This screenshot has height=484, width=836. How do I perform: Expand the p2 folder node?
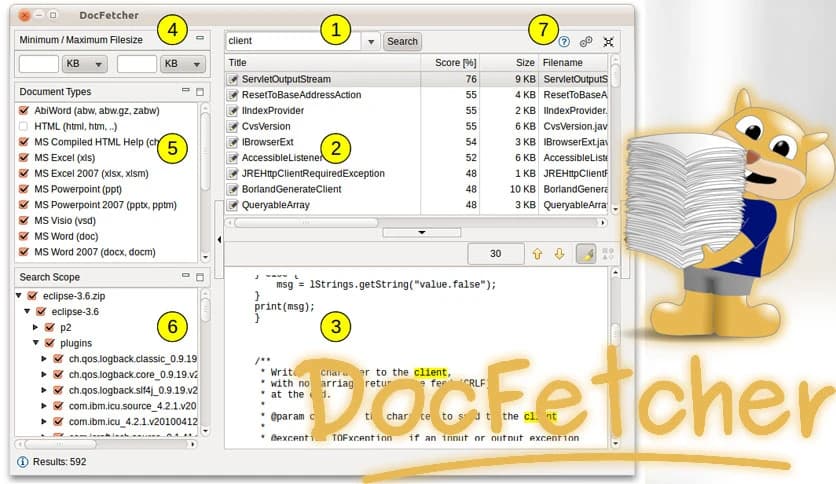(36, 327)
